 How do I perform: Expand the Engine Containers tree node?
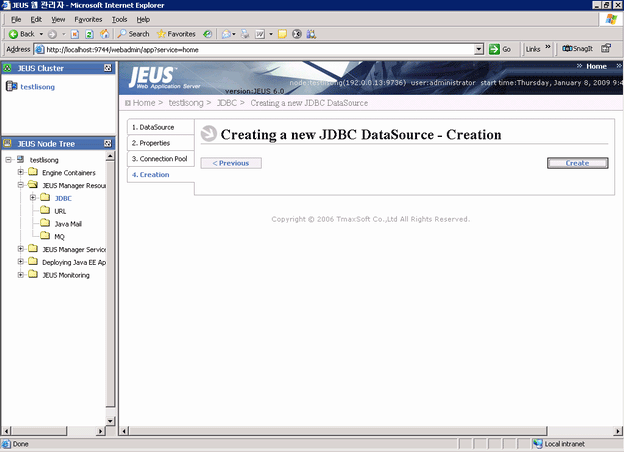coord(21,172)
